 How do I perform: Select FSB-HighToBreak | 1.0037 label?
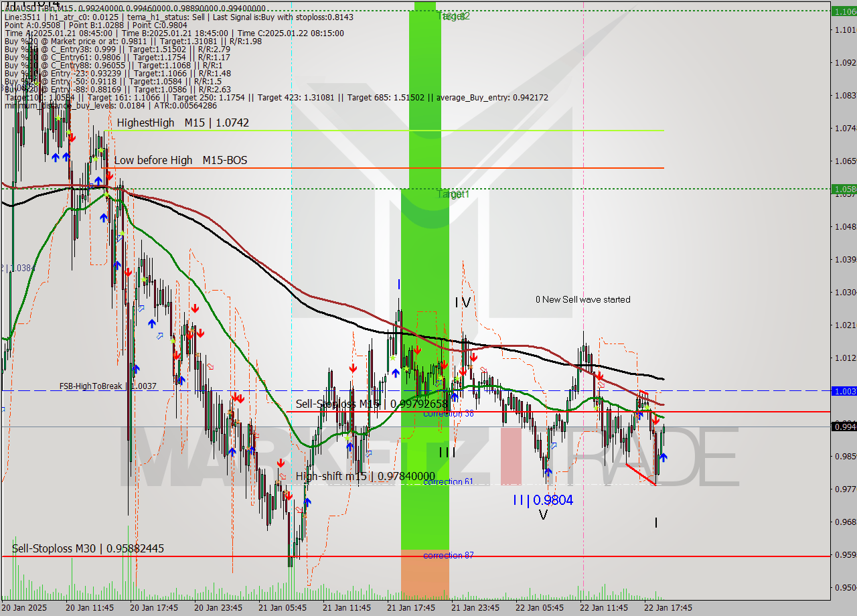[x=108, y=386]
